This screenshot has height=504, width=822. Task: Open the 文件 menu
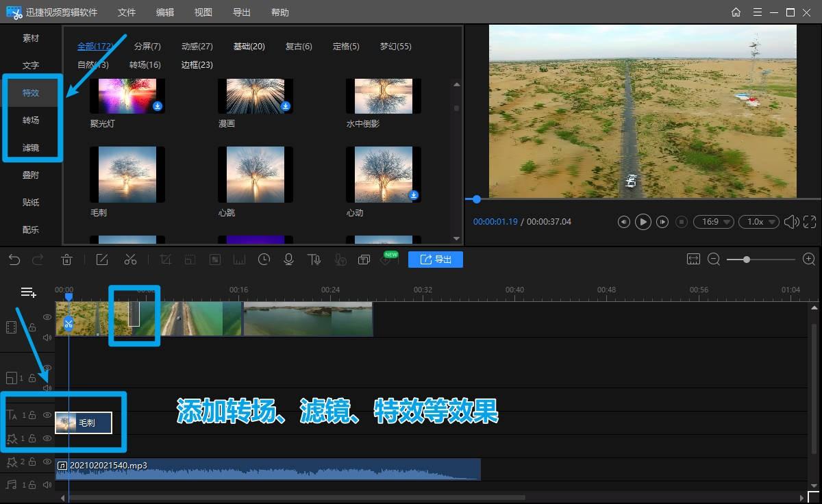pos(127,12)
